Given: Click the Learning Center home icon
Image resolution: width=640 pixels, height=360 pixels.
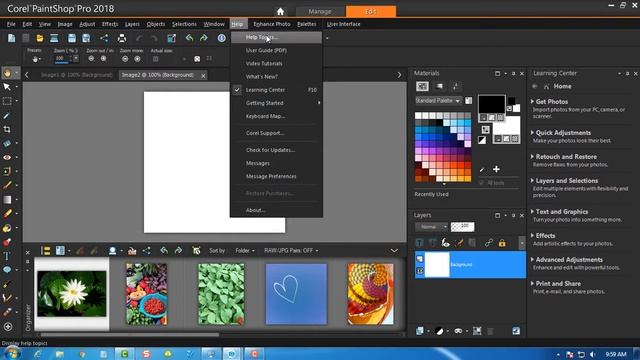Looking at the screenshot, I should [547, 87].
